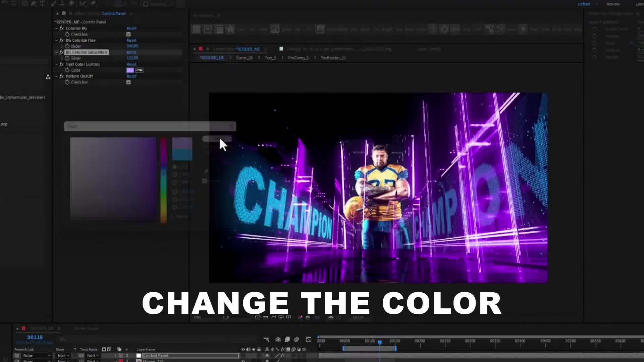
Task: Collapse the Pattern On/Off effect
Action: click(56, 76)
